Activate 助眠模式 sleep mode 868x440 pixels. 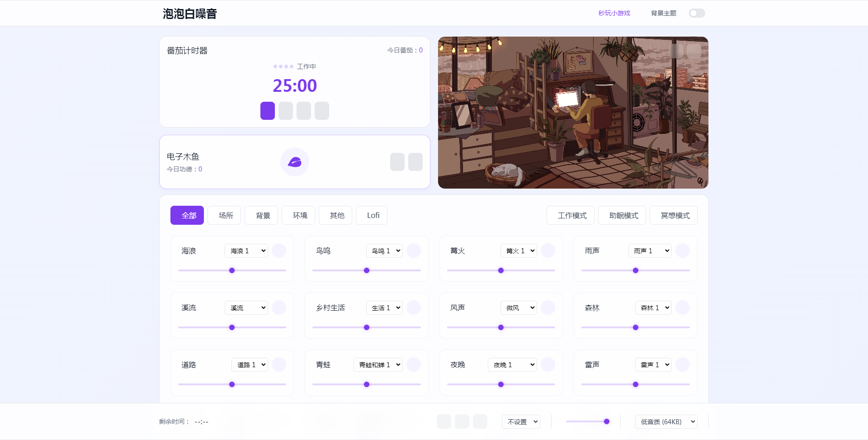622,215
